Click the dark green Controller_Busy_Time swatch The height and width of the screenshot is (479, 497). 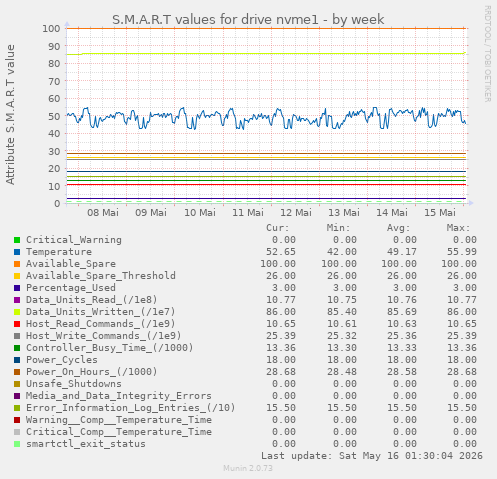[x=17, y=348]
